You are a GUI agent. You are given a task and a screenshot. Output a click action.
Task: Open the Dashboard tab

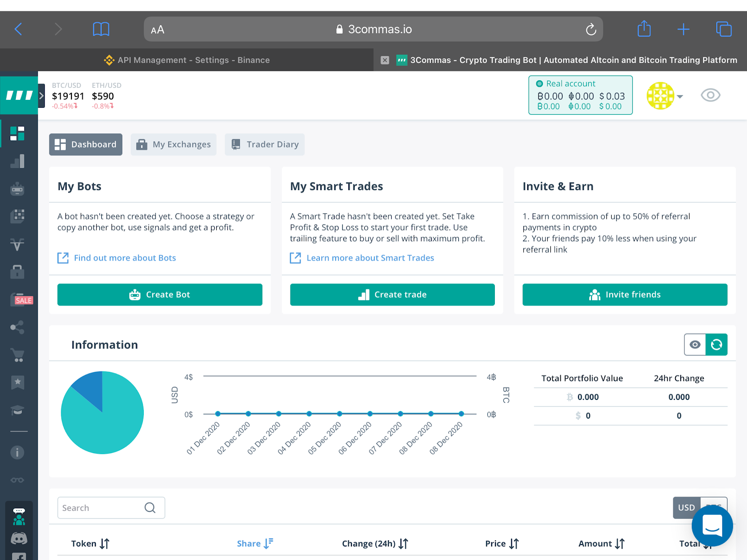[85, 145]
